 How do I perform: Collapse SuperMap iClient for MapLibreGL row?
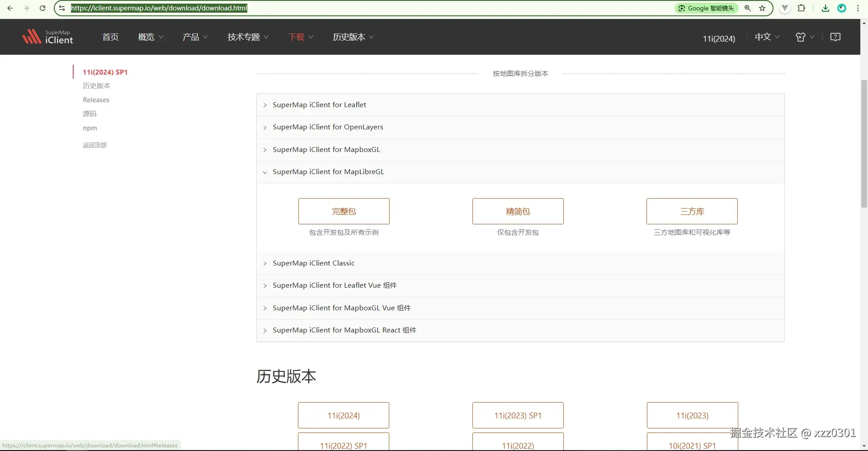point(520,172)
